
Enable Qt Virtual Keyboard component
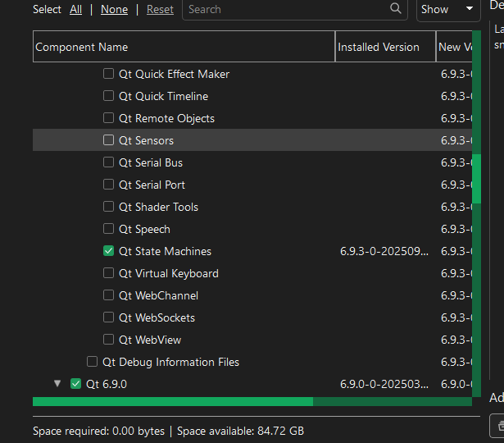click(x=109, y=273)
